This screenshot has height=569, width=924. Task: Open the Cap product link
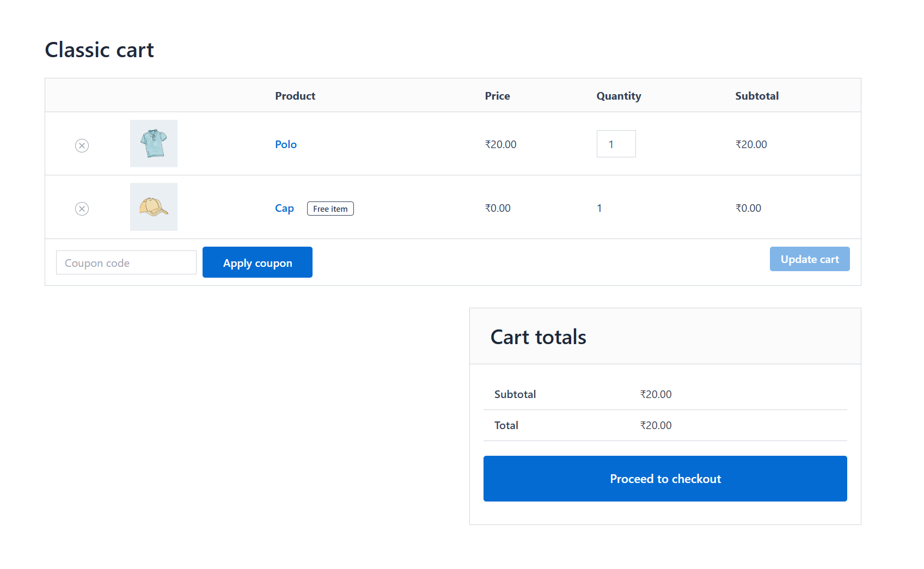(284, 208)
